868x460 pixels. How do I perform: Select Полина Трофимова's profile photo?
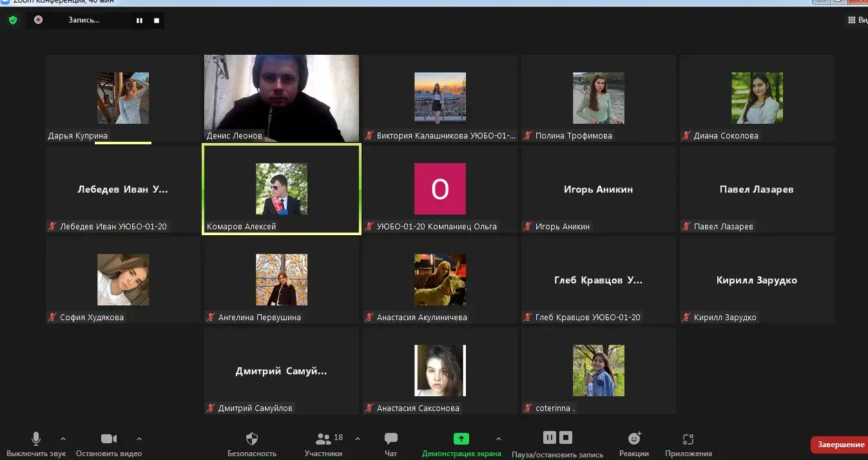point(599,98)
